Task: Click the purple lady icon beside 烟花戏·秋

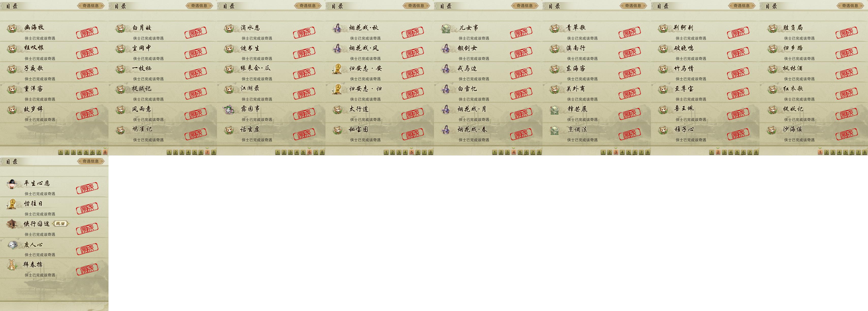Action: (x=337, y=28)
